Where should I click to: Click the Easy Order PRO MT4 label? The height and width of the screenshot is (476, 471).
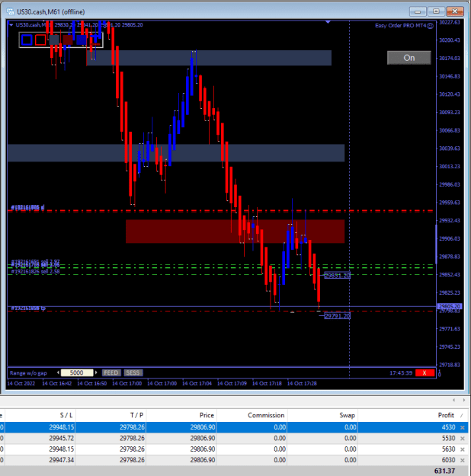tap(401, 25)
